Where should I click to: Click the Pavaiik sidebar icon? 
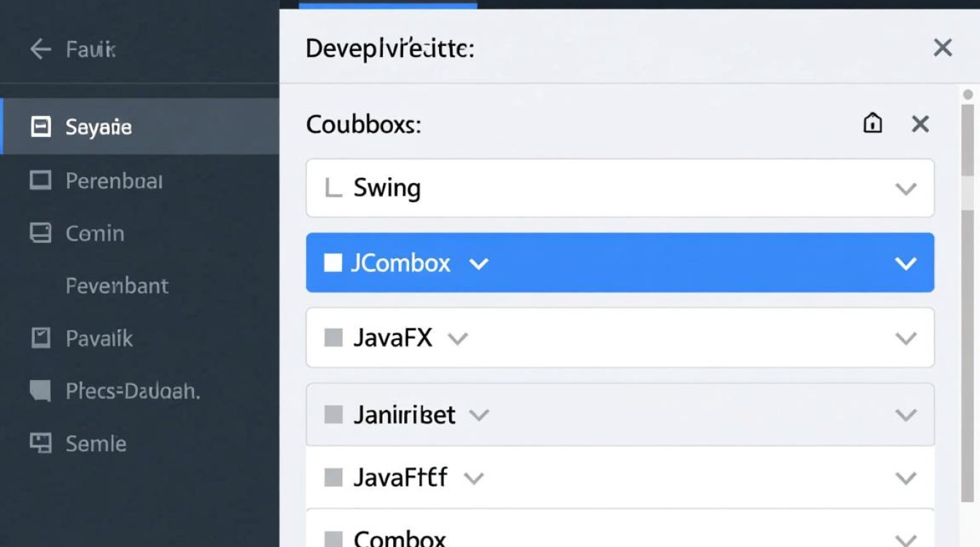tap(41, 338)
